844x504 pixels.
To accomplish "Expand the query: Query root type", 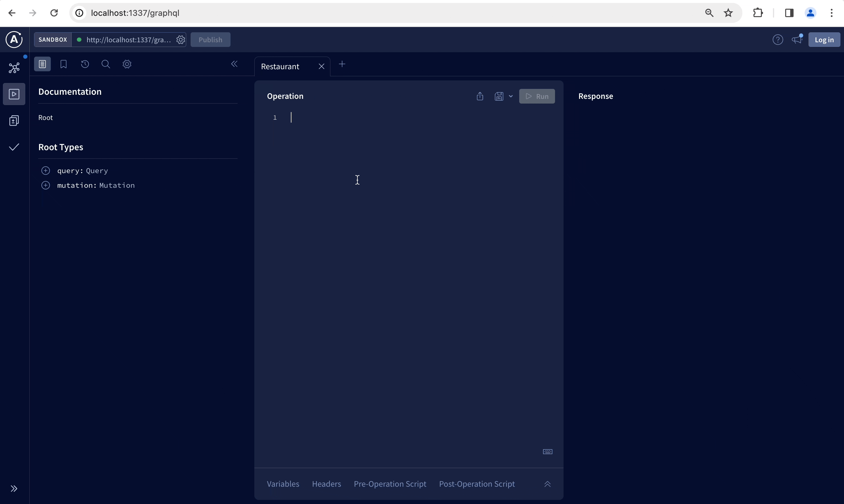I will [x=46, y=170].
